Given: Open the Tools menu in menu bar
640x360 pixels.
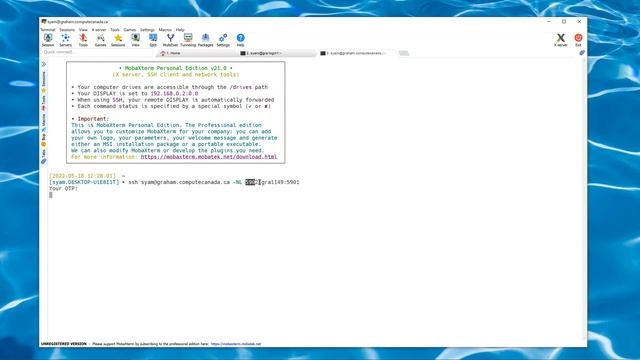Looking at the screenshot, I should click(x=115, y=30).
